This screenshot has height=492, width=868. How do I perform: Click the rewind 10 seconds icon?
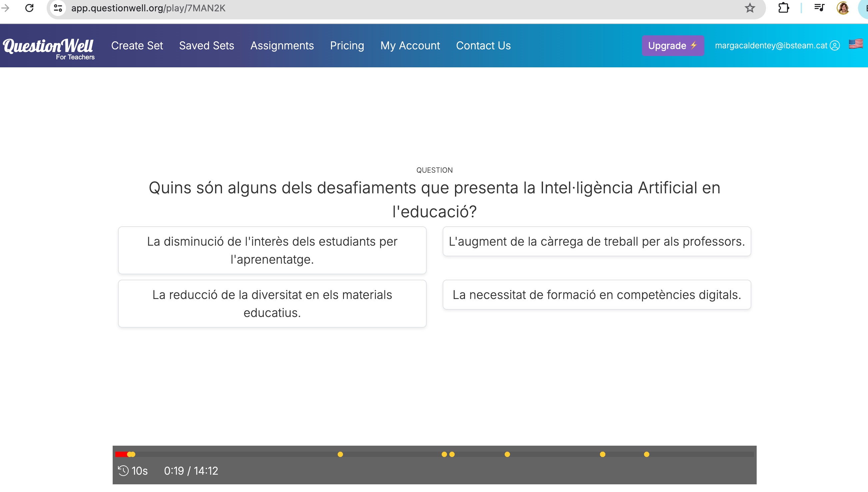[x=123, y=471]
